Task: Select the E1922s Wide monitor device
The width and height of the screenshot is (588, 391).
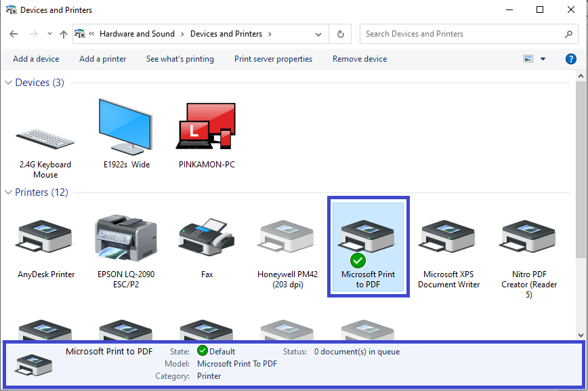Action: click(126, 134)
